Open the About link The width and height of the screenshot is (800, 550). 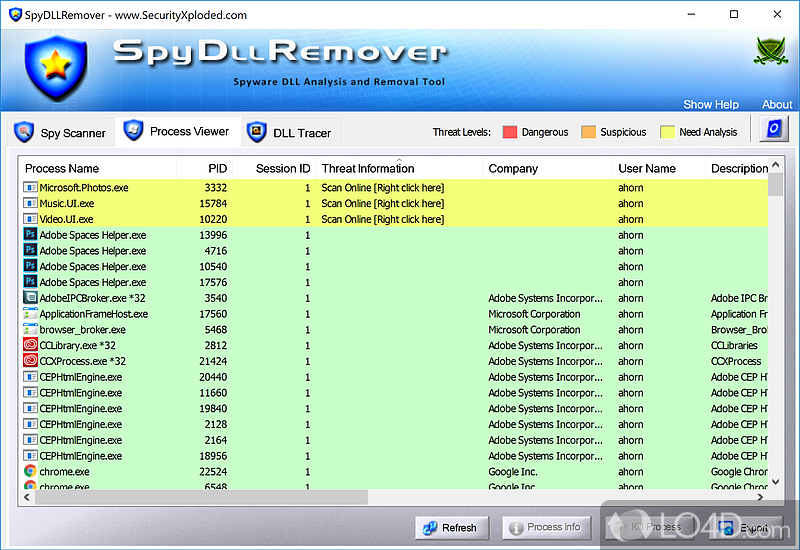[x=777, y=104]
